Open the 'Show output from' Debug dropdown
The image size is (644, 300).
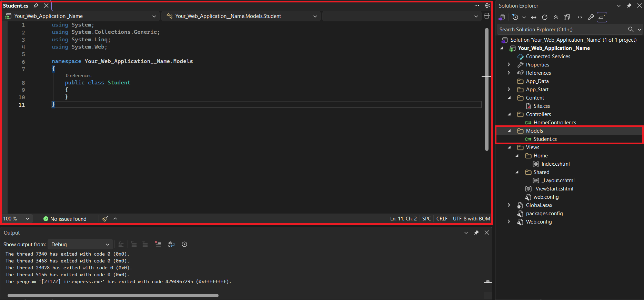point(80,245)
